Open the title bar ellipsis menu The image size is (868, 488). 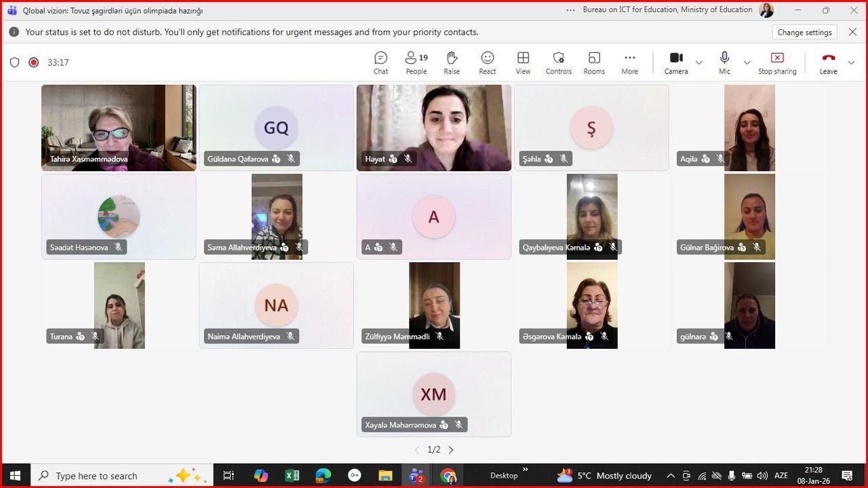click(x=570, y=10)
